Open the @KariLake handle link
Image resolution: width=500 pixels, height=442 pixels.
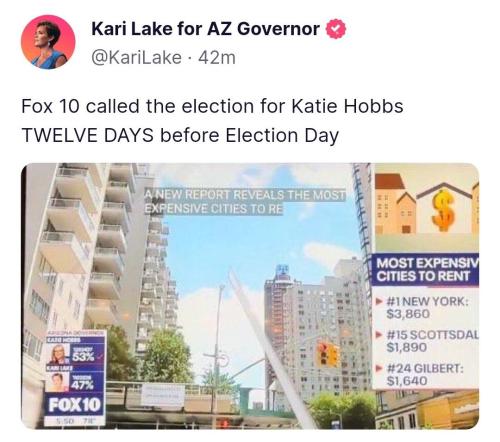136,57
